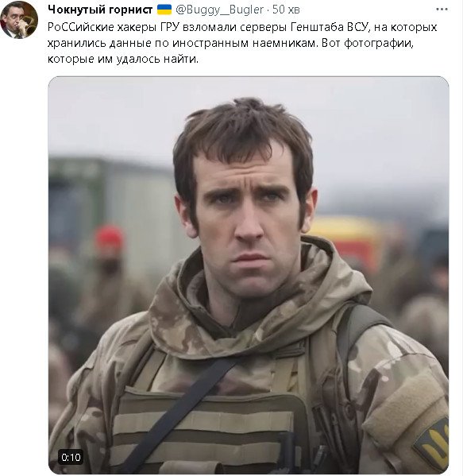Open the three-dot more options menu

442,10
